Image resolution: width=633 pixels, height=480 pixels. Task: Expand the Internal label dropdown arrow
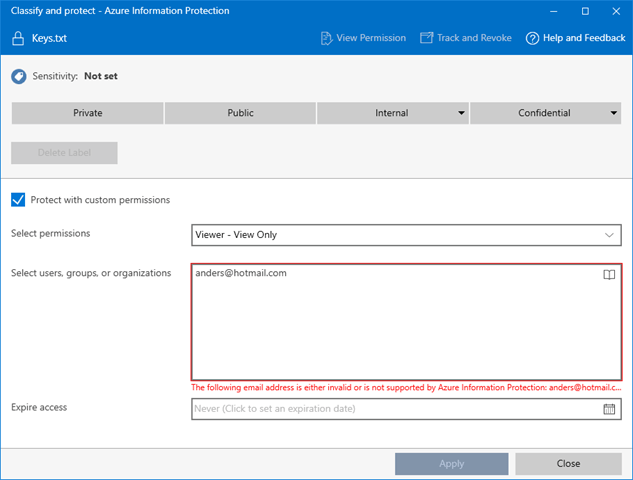[x=461, y=114]
